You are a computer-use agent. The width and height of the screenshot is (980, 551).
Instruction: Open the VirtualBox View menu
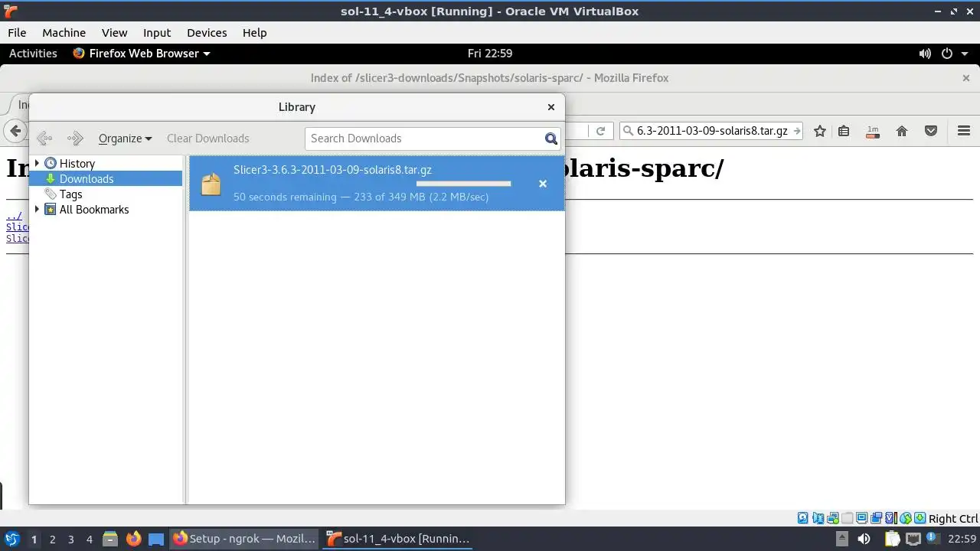(x=114, y=32)
